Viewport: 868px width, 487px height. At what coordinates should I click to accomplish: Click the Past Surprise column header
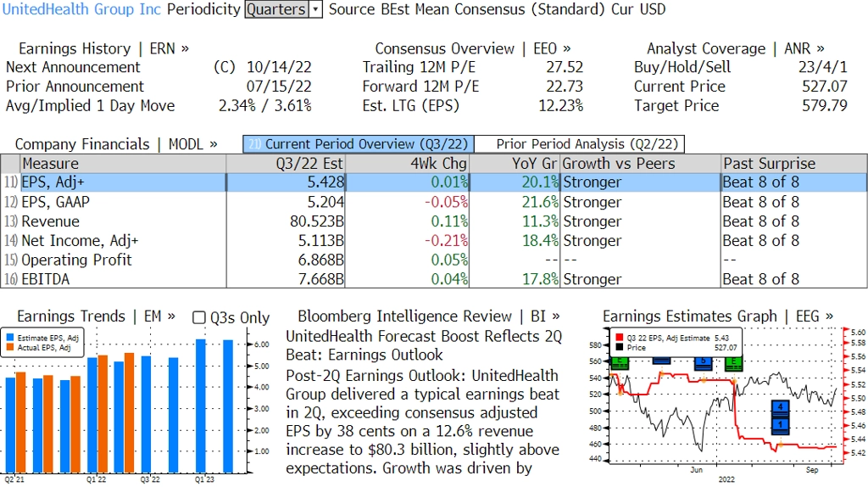point(793,164)
